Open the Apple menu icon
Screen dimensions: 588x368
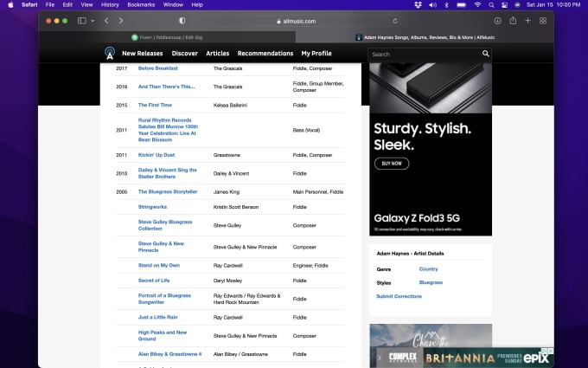11,5
